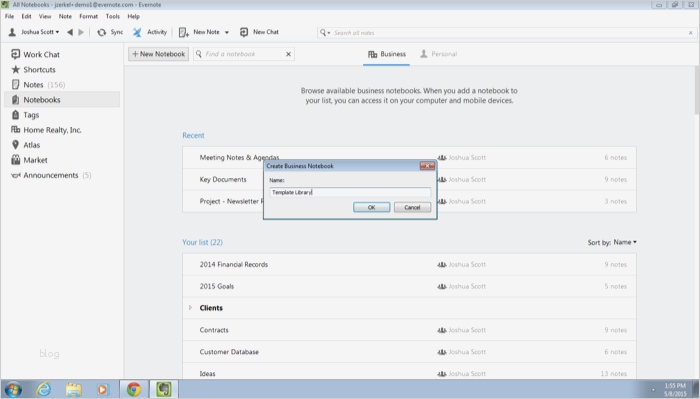Create a New Note from the toolbar
700x399 pixels.
click(199, 32)
